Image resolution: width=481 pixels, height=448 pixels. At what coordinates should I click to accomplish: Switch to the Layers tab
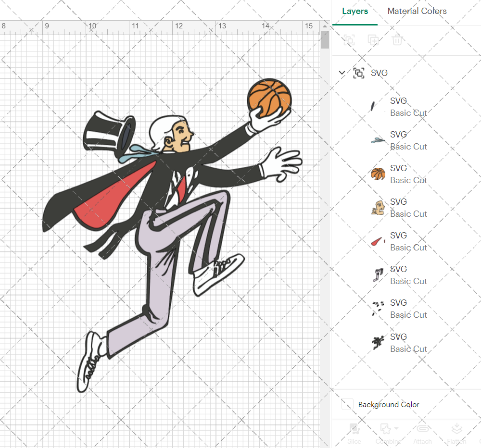click(355, 11)
